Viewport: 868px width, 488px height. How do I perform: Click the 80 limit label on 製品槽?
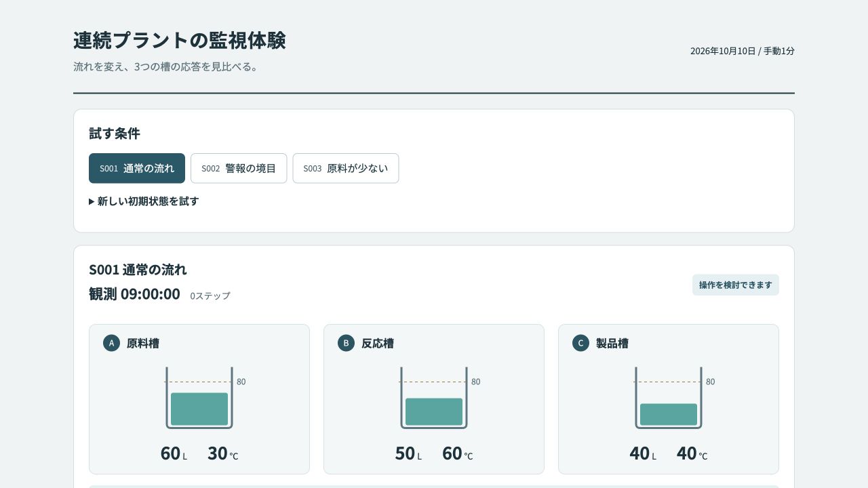point(711,382)
